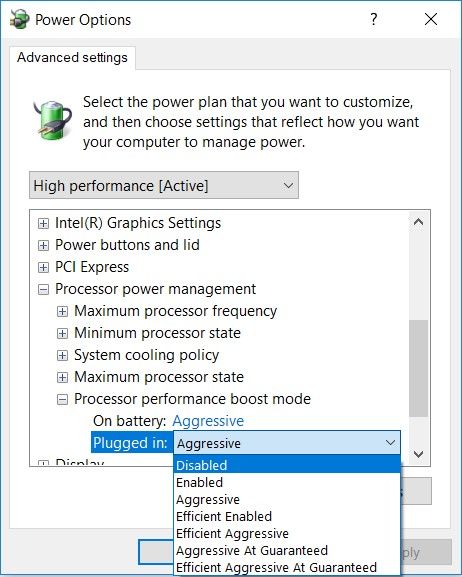This screenshot has width=462, height=577.
Task: Collapse Processor performance boost mode
Action: pos(63,400)
